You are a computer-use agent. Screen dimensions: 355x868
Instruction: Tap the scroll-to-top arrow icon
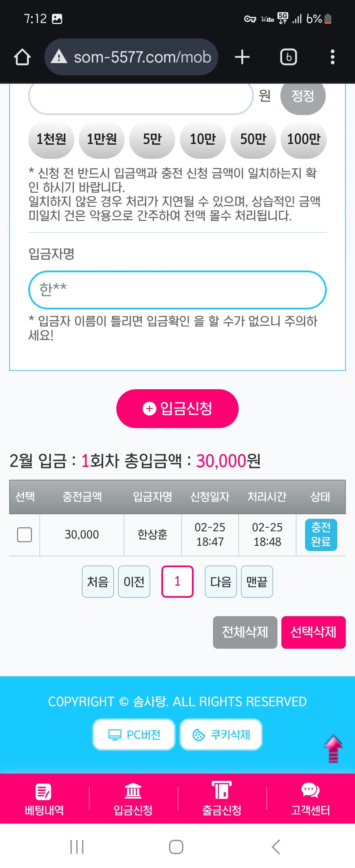coord(333,748)
